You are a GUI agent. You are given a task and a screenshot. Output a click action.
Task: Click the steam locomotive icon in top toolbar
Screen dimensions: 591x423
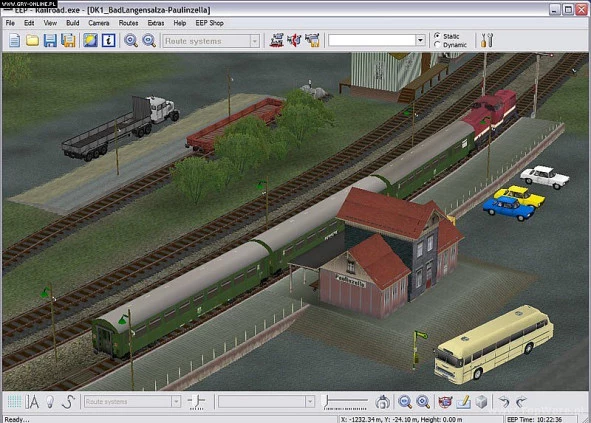pos(277,40)
